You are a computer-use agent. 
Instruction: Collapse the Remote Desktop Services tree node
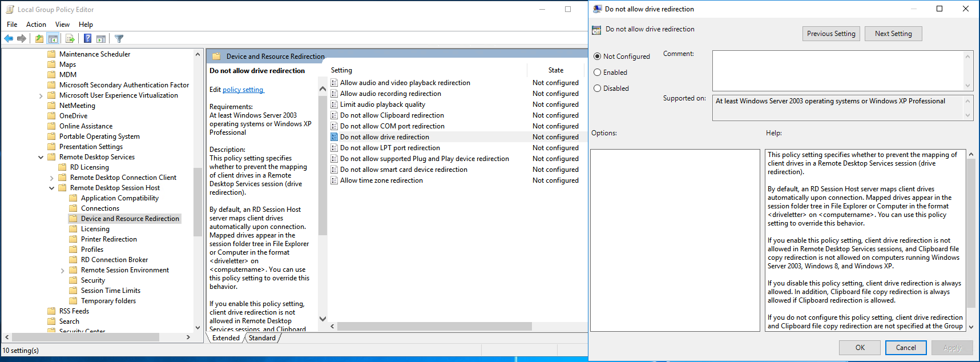pos(41,157)
